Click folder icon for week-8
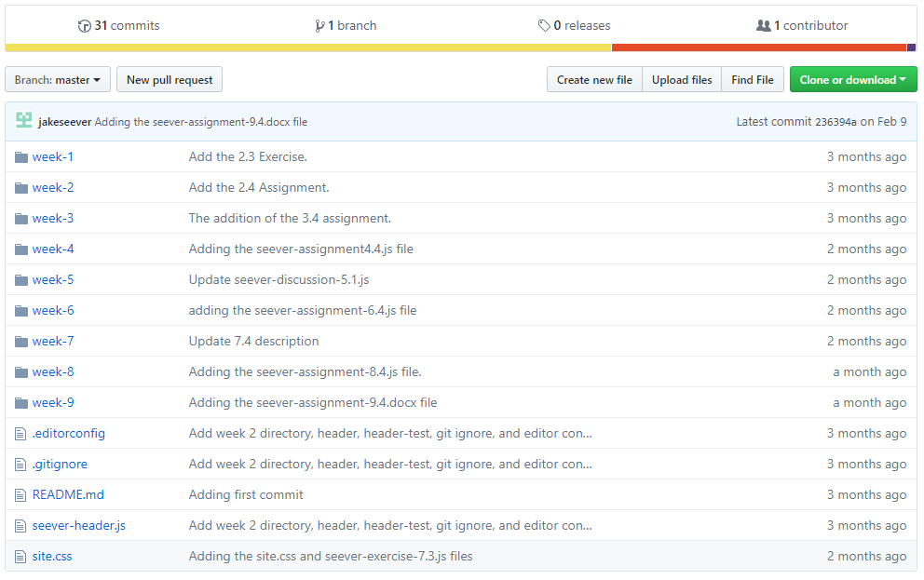This screenshot has height=580, width=924. click(21, 372)
